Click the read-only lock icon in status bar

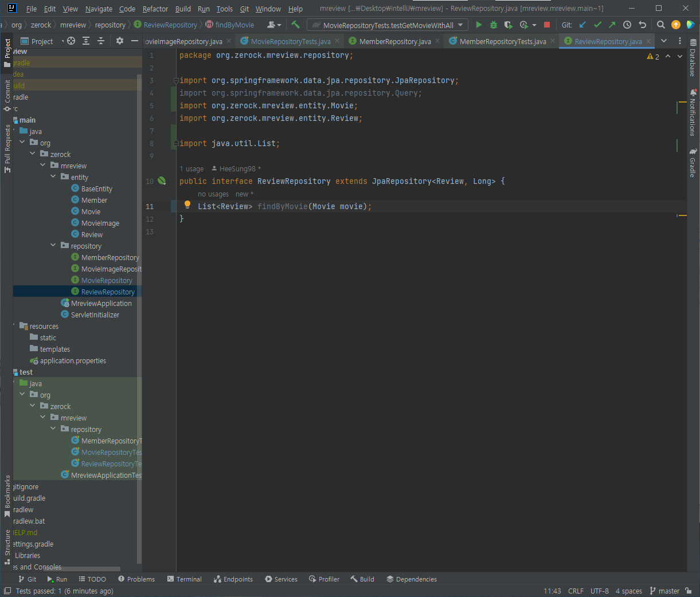[x=688, y=591]
